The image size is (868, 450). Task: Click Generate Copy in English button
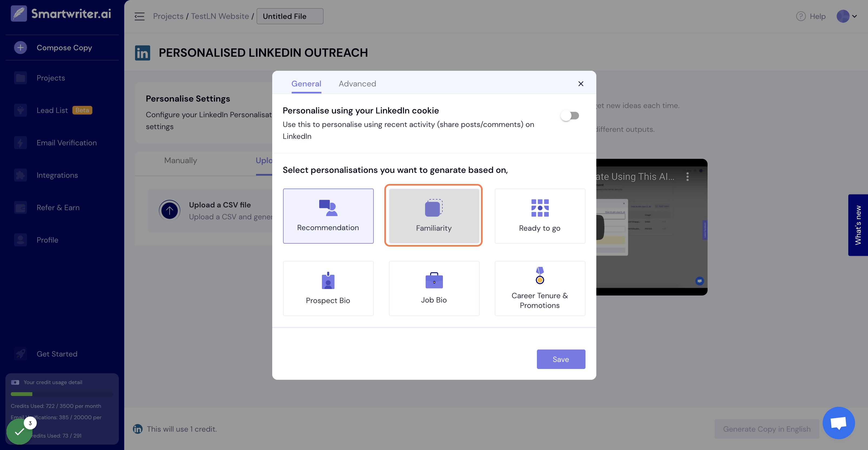click(x=766, y=429)
